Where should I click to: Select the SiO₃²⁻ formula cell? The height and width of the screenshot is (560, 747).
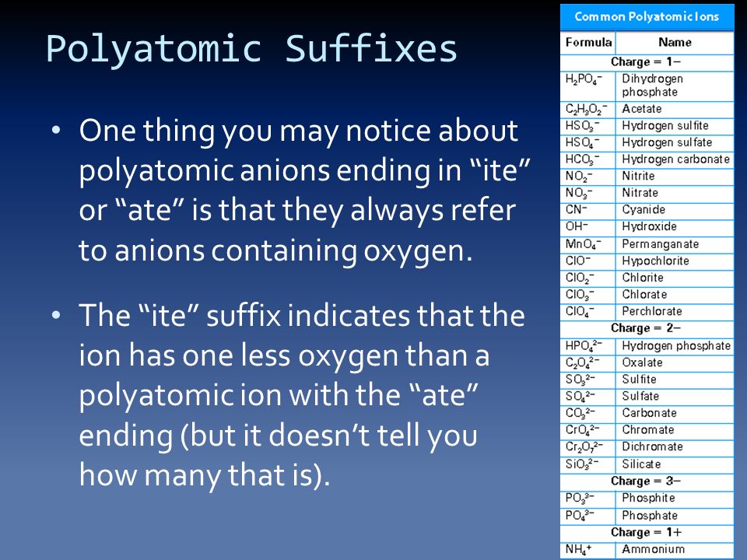588,464
